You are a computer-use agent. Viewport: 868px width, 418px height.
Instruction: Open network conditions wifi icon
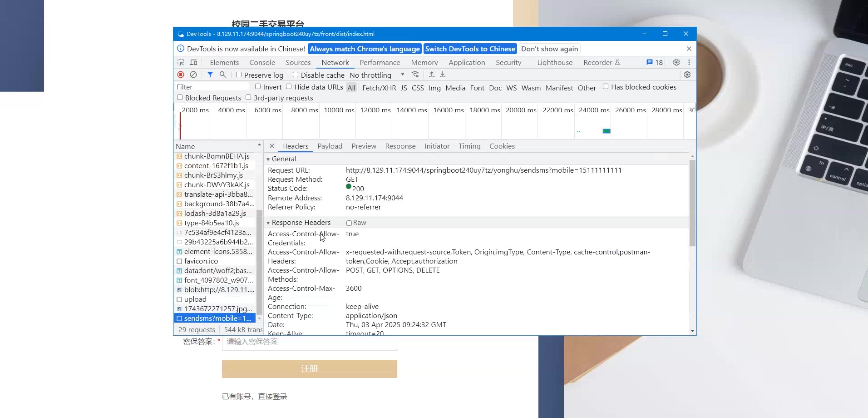coord(415,75)
